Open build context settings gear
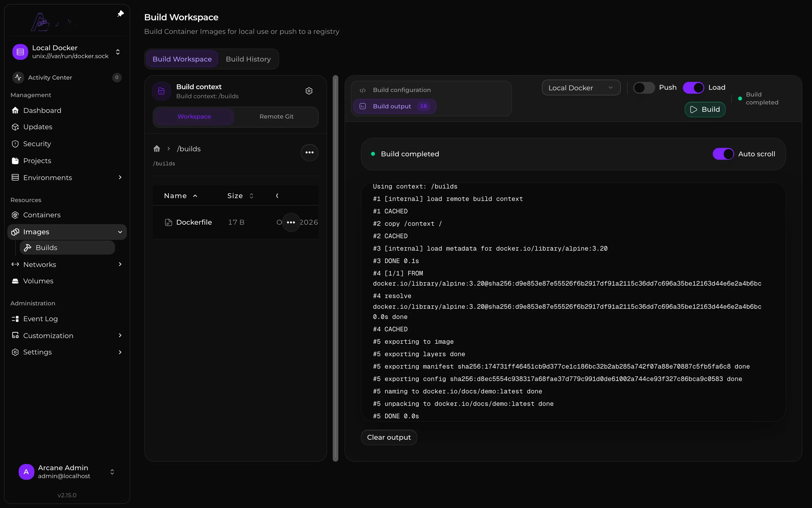The width and height of the screenshot is (812, 508). pyautogui.click(x=309, y=91)
